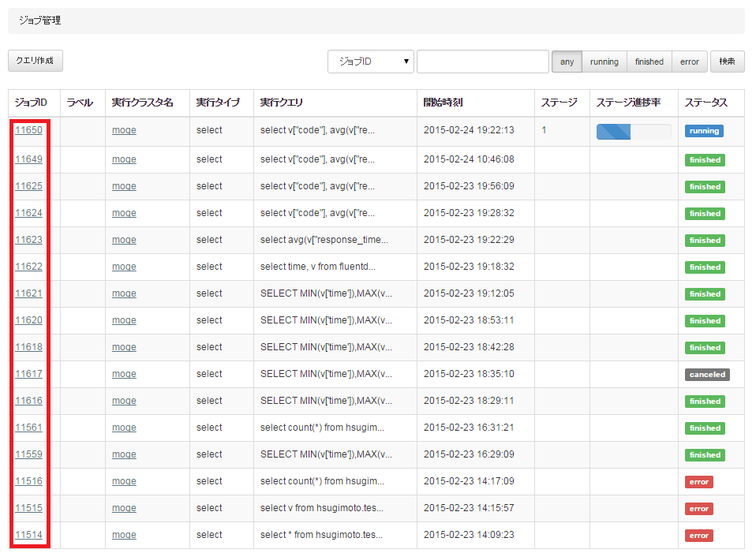Click the running status badge
The width and height of the screenshot is (756, 553).
(x=704, y=131)
